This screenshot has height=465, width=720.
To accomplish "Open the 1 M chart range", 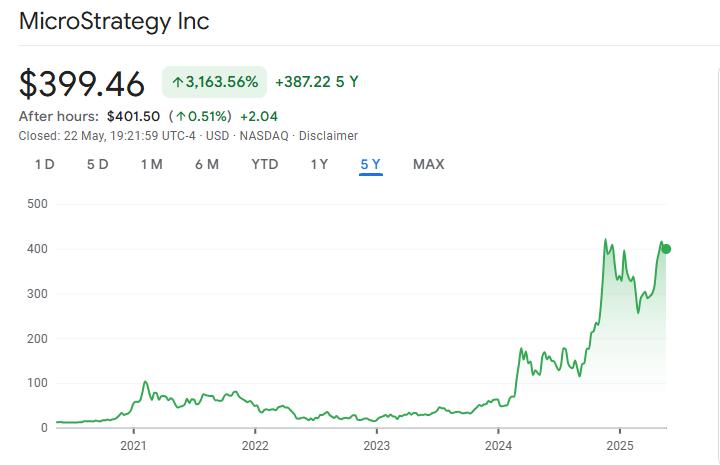I will pyautogui.click(x=151, y=164).
